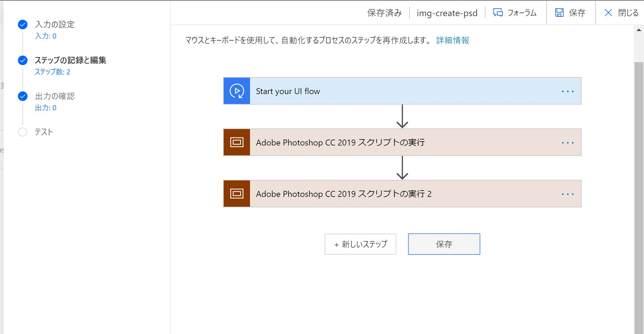
Task: Open the ellipsis menu on Start your UI flow
Action: tap(568, 91)
